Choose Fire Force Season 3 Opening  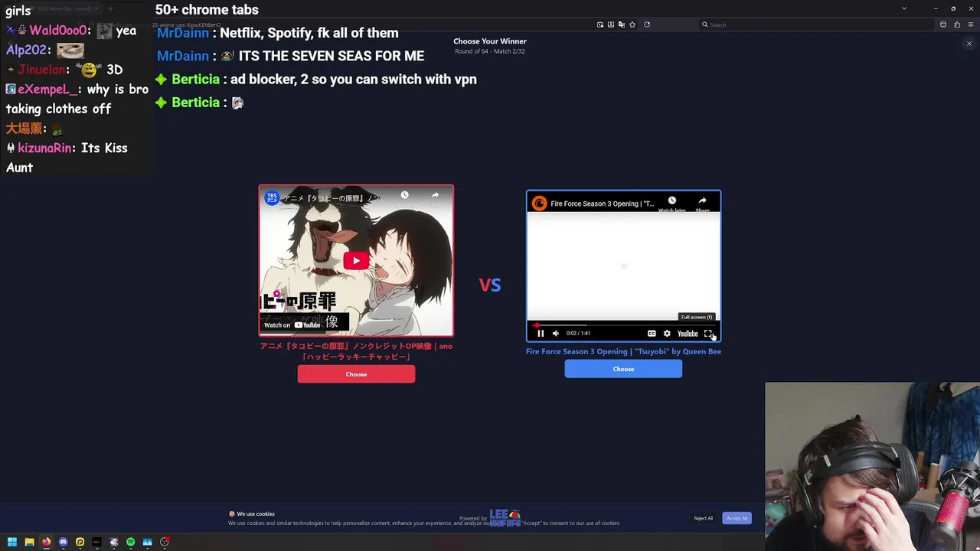[x=623, y=369]
